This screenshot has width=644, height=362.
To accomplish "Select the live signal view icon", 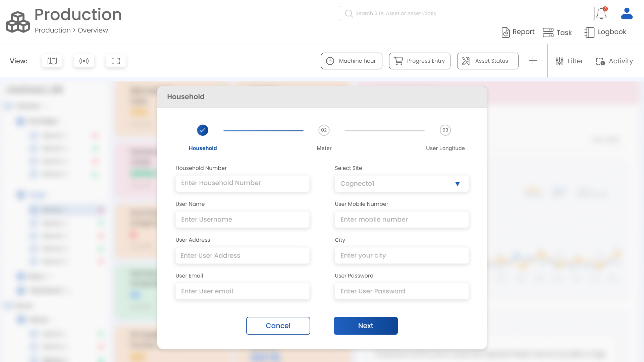I will pyautogui.click(x=84, y=61).
